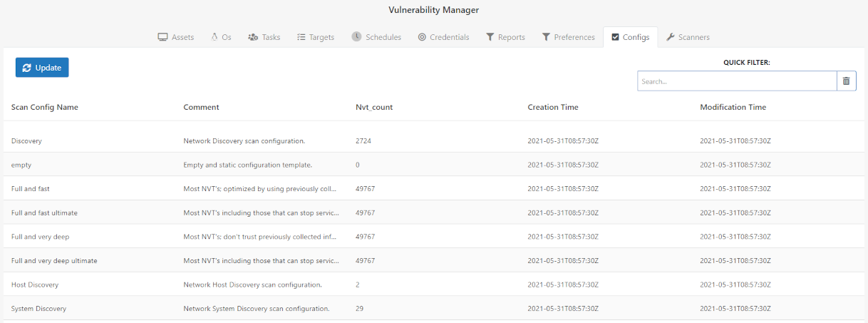The width and height of the screenshot is (868, 323).
Task: Click the Scanners wrench icon
Action: click(671, 37)
